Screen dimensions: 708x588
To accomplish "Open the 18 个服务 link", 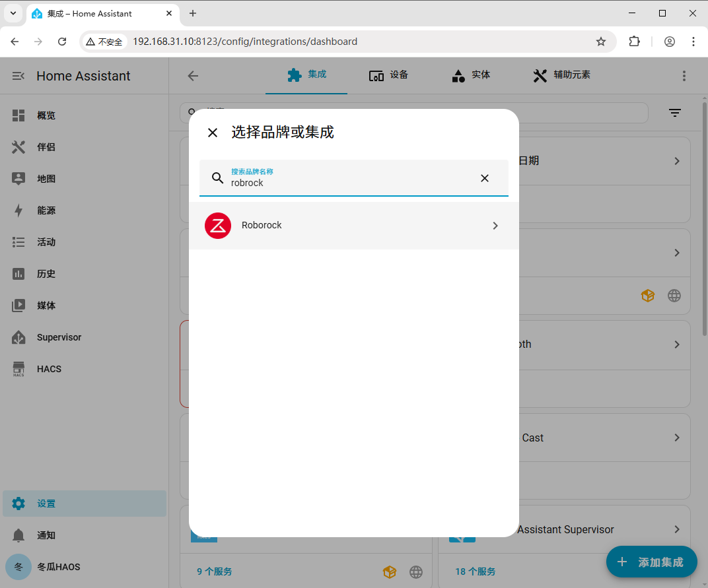I will point(476,572).
